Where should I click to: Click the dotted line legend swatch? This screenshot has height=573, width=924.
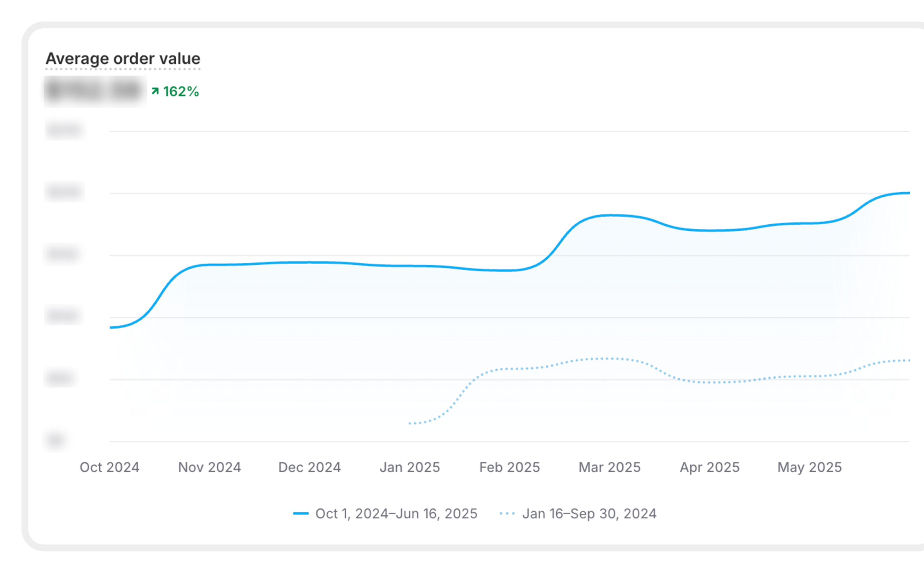click(507, 513)
